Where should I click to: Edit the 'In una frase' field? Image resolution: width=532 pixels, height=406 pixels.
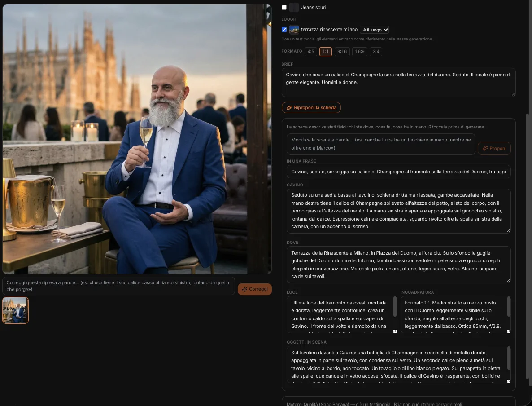[x=398, y=172]
